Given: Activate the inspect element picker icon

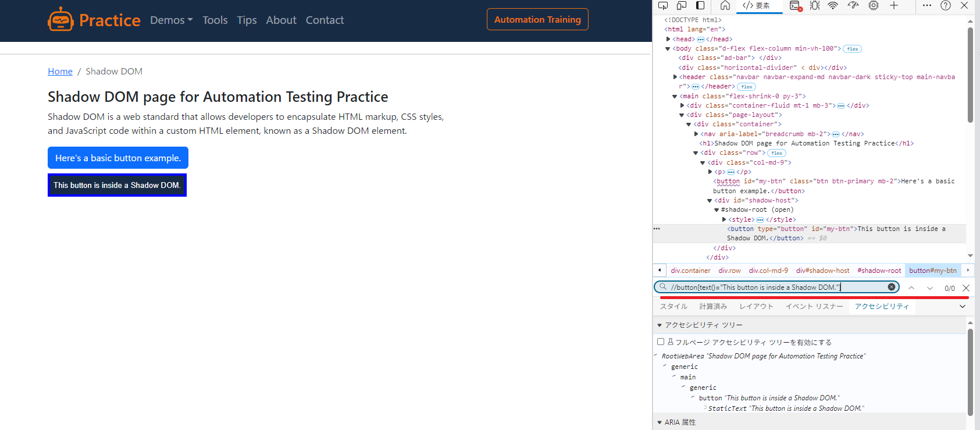Looking at the screenshot, I should (x=663, y=6).
